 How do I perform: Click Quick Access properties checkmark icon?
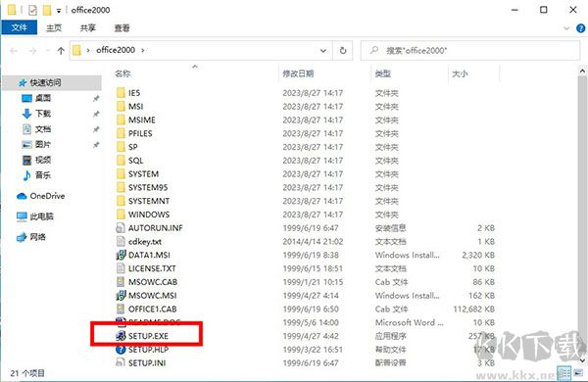tap(32, 10)
